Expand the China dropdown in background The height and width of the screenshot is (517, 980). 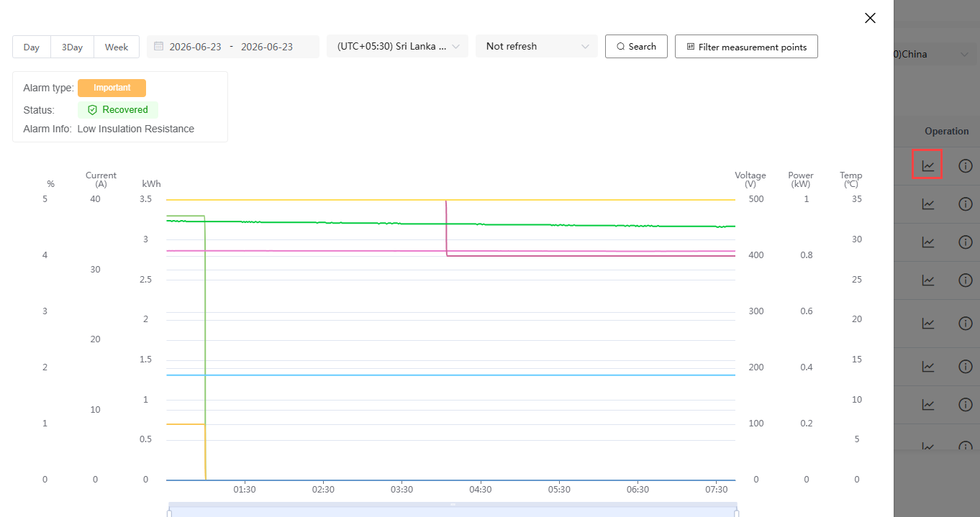[936, 55]
